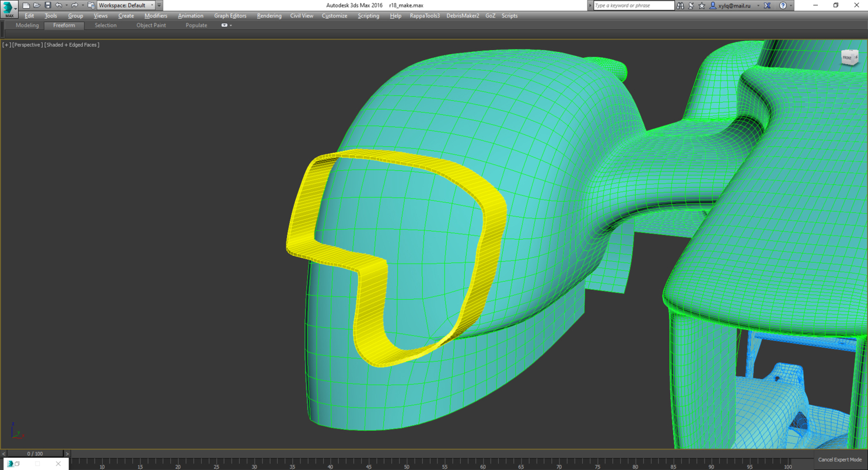Expand the Help question mark dropdown arrow
868x470 pixels.
point(791,5)
